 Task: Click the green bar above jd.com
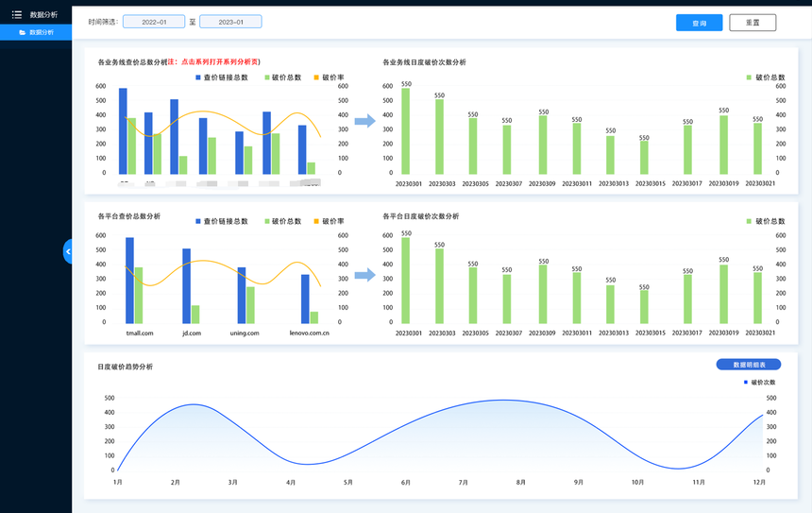click(x=195, y=315)
